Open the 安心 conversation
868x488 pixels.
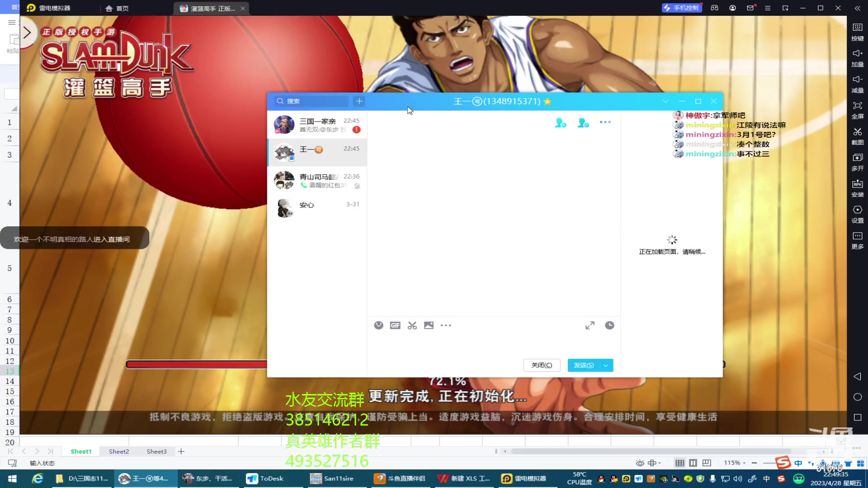click(x=317, y=208)
